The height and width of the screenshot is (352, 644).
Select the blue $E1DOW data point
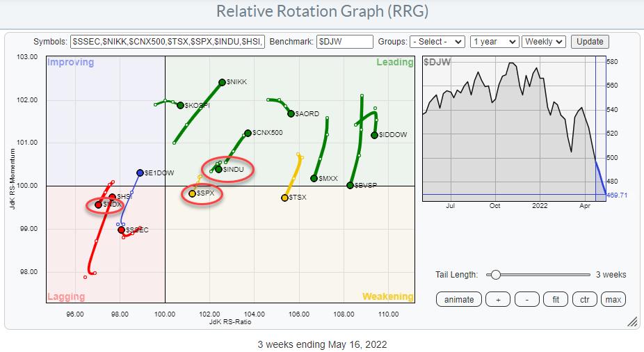(x=140, y=173)
